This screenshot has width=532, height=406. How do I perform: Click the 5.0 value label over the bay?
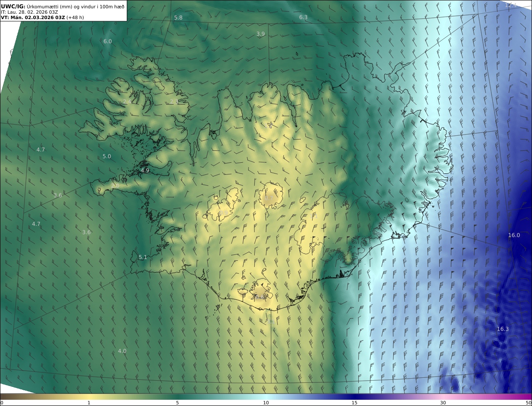(107, 157)
